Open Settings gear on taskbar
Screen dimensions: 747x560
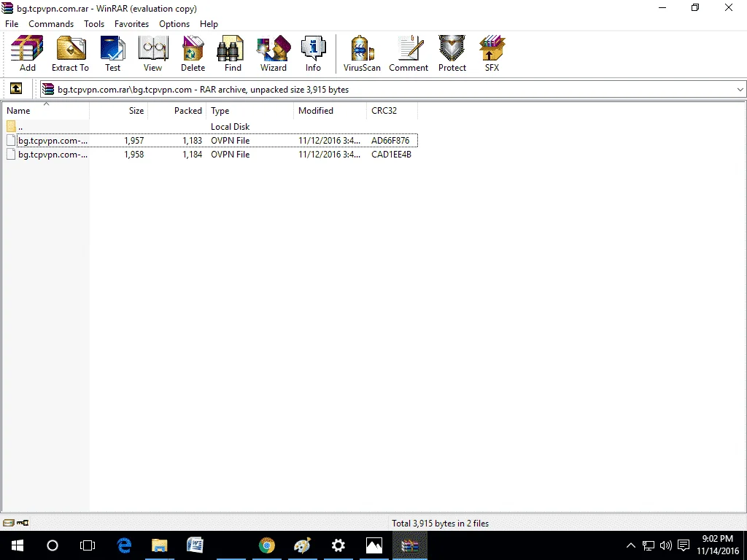tap(338, 545)
